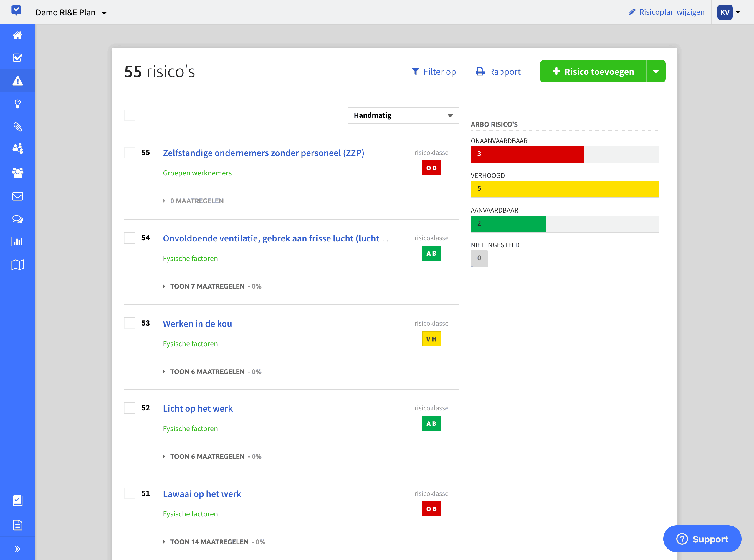
Task: Check the box for risk 55
Action: point(130,153)
